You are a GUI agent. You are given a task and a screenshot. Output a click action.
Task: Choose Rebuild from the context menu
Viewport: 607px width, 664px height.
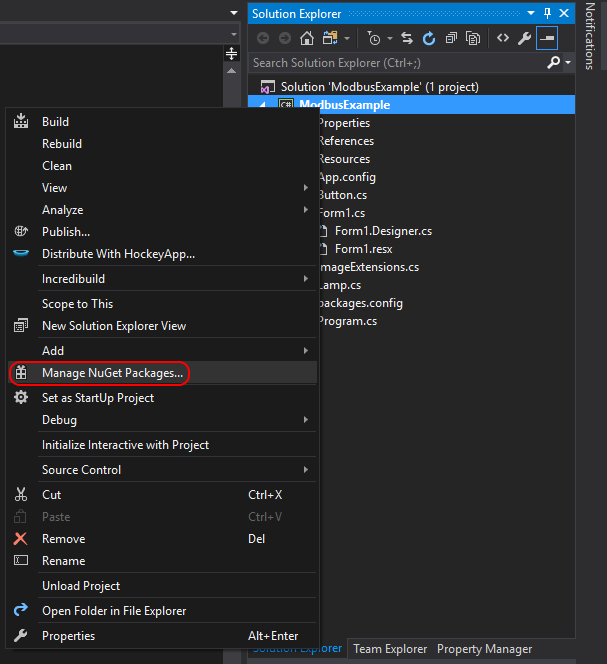[62, 144]
